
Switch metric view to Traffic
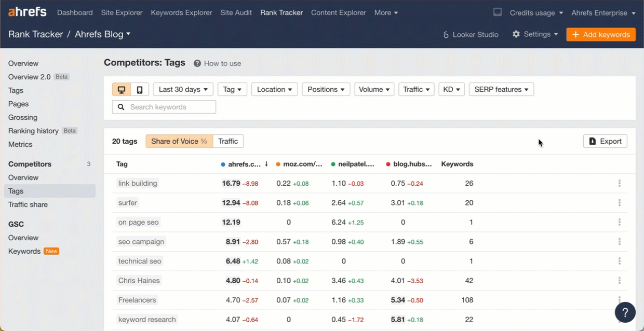click(228, 141)
